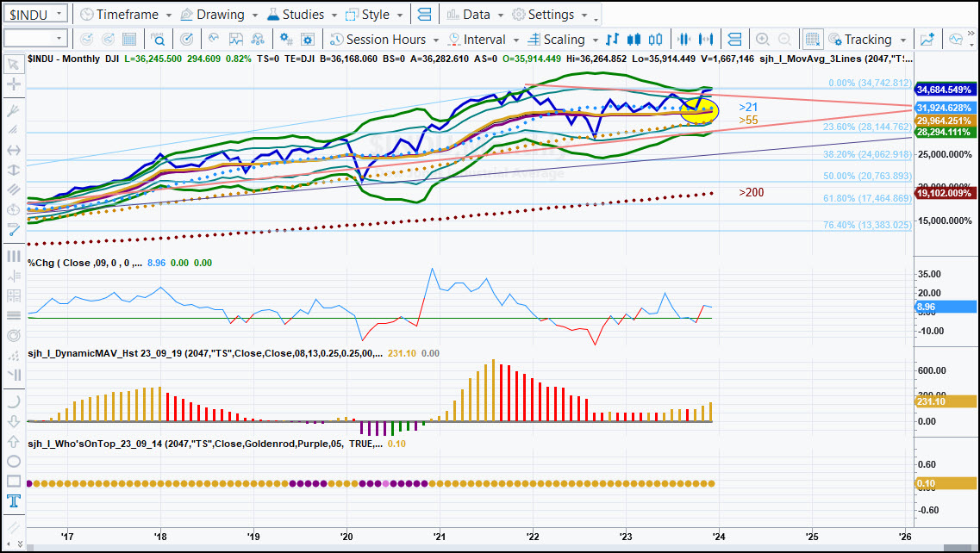980x553 pixels.
Task: Expand the Session Hours dropdown arrow
Action: click(435, 40)
